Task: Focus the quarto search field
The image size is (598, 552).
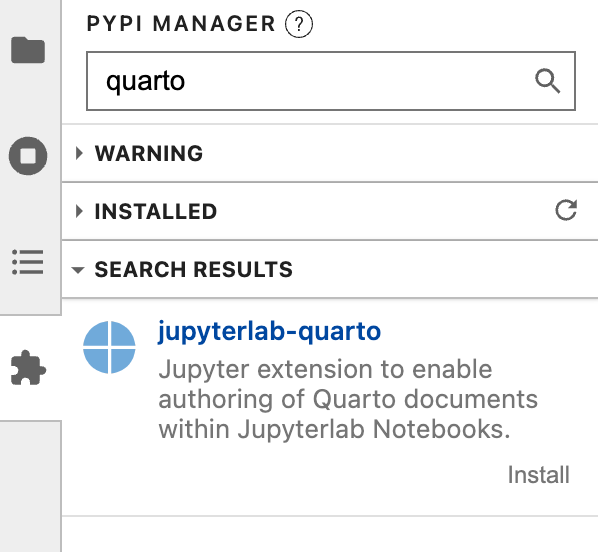Action: 331,81
